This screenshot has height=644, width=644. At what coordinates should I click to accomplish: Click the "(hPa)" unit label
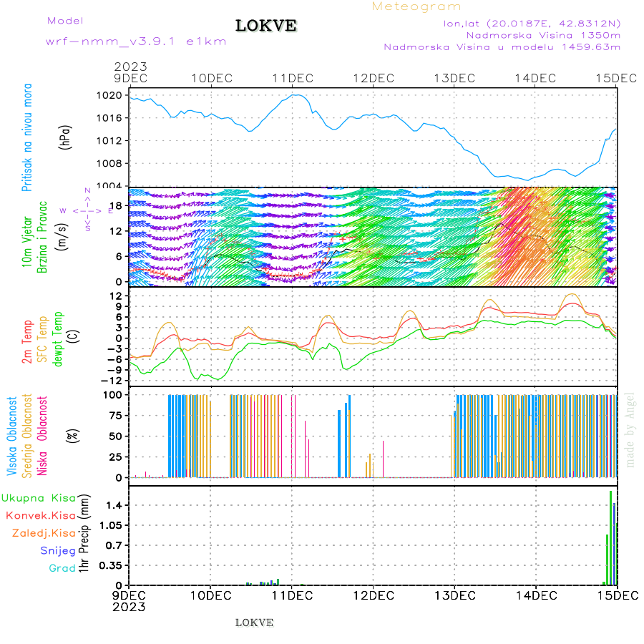(65, 137)
